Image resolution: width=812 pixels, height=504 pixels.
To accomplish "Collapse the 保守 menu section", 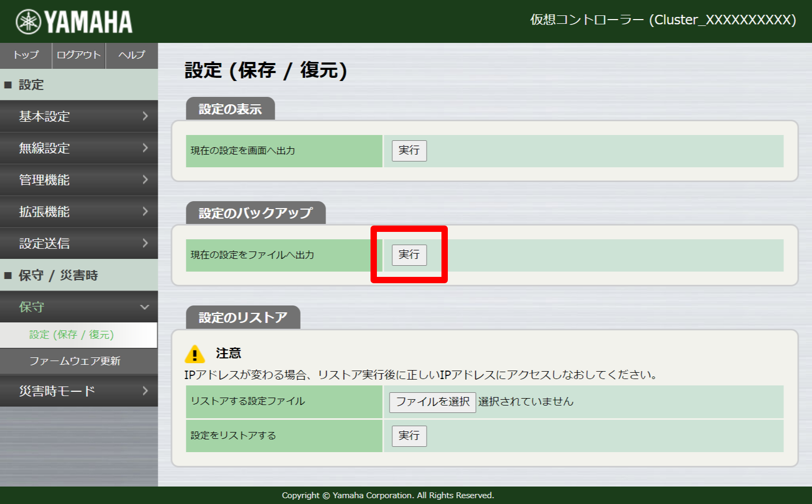I will tap(78, 307).
